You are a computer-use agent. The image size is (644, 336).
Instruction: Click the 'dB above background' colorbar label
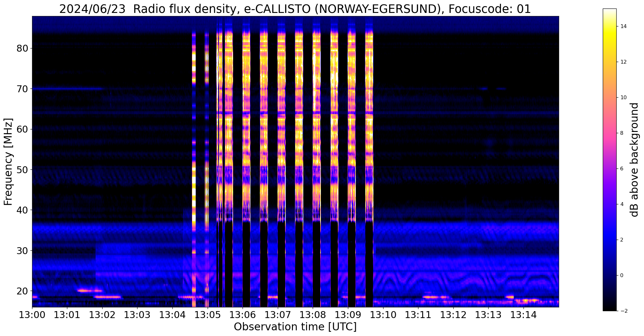tap(635, 160)
